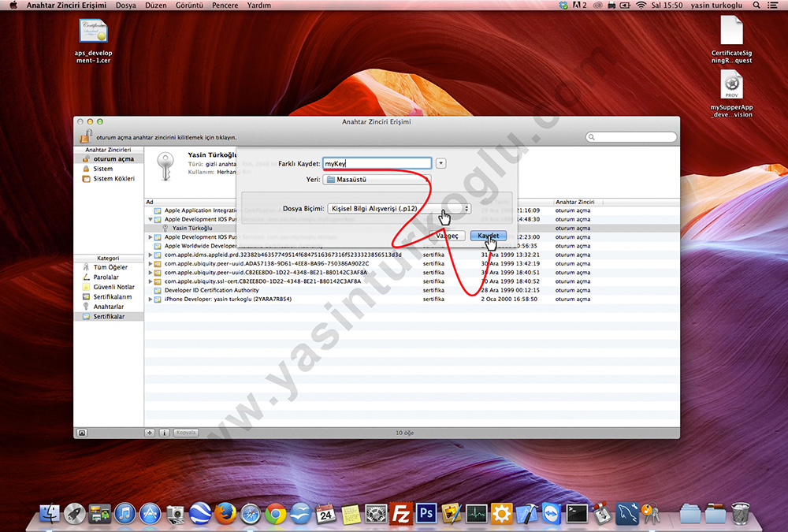Click into Farklı Kaydet filename field

[x=377, y=163]
